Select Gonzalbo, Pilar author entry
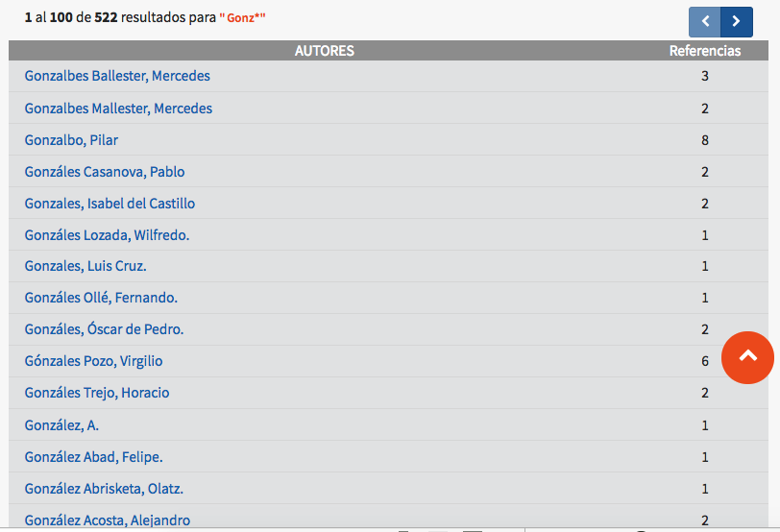The width and height of the screenshot is (780, 532). click(72, 140)
